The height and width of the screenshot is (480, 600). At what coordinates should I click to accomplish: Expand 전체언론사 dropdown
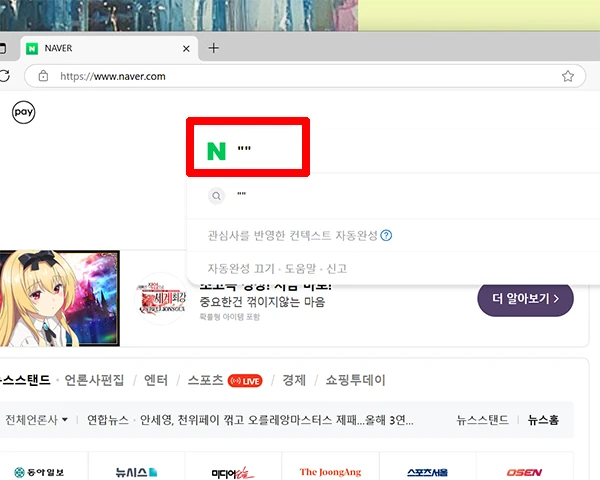37,420
